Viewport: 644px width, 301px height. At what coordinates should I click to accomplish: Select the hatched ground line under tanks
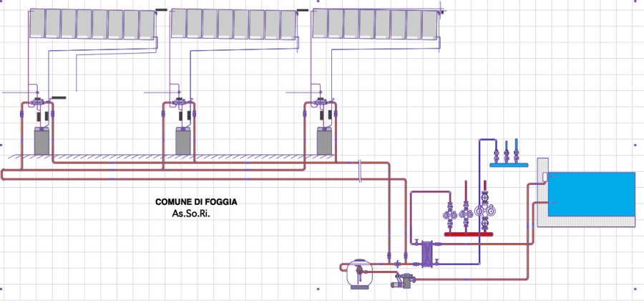172,157
